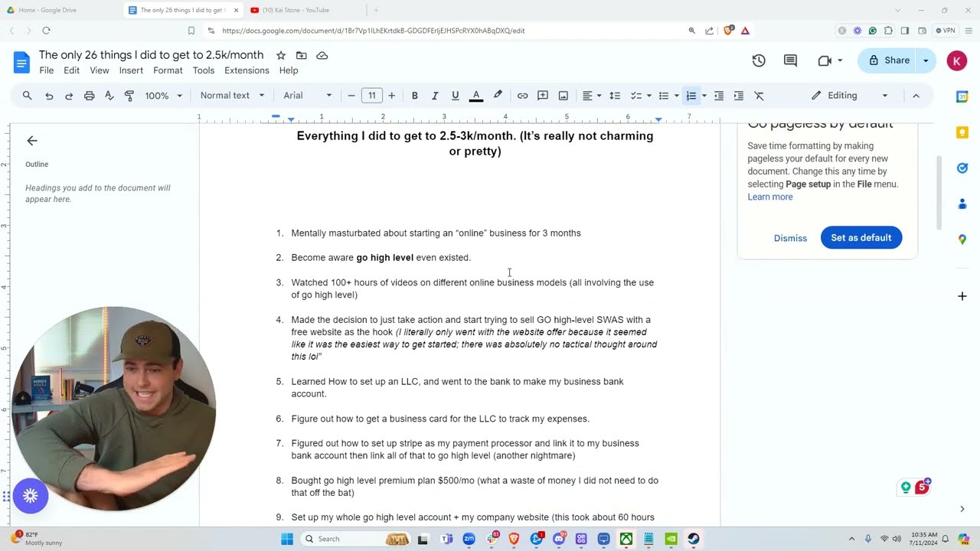Print the document

point(89,96)
